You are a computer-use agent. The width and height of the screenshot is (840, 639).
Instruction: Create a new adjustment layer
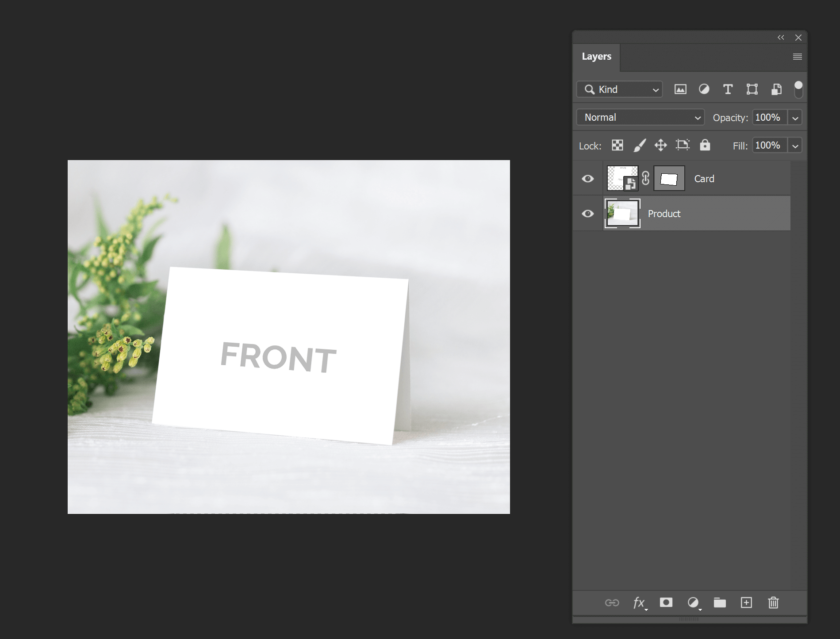coord(693,602)
